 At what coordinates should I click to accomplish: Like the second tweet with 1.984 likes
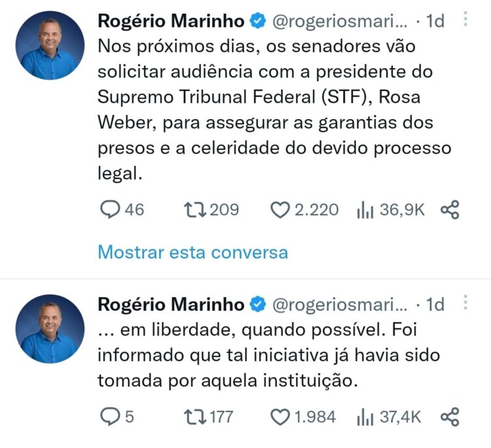click(280, 417)
